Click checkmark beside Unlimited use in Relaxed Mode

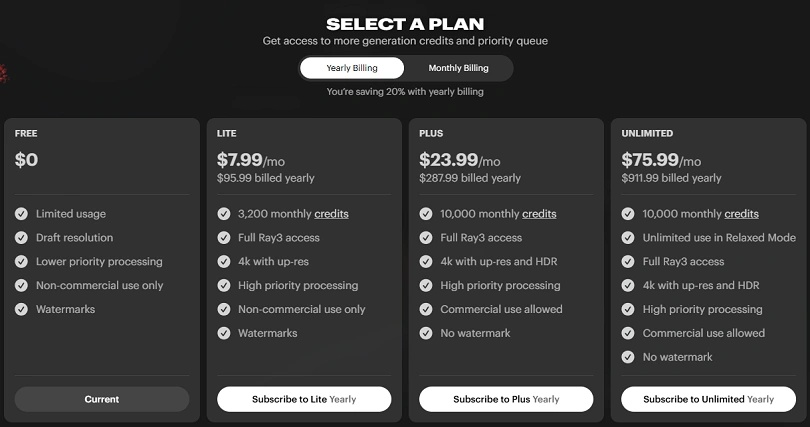[628, 238]
